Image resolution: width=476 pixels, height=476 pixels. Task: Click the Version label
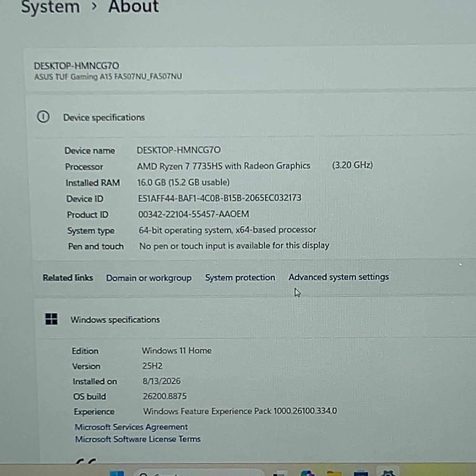coord(86,366)
